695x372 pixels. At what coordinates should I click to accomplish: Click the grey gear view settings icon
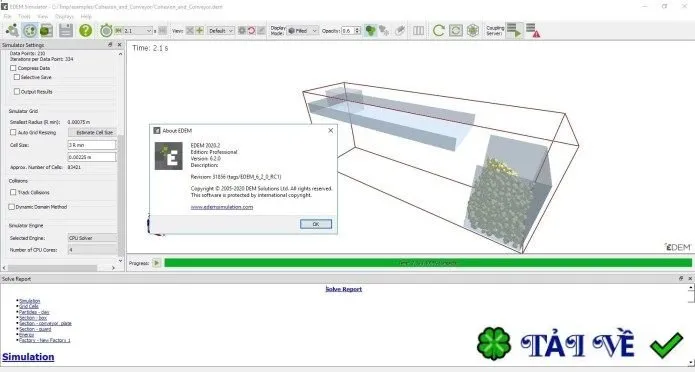(x=242, y=31)
